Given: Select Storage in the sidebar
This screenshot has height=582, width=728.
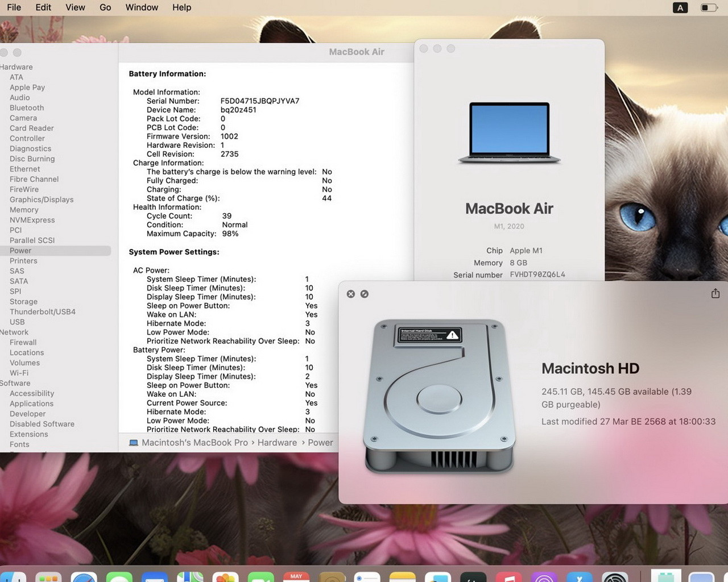Looking at the screenshot, I should (23, 302).
